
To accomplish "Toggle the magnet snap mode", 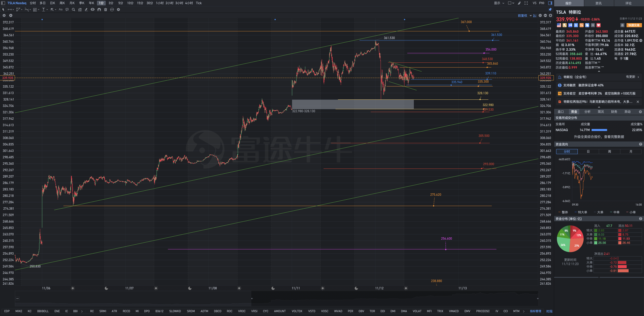I will point(99,10).
